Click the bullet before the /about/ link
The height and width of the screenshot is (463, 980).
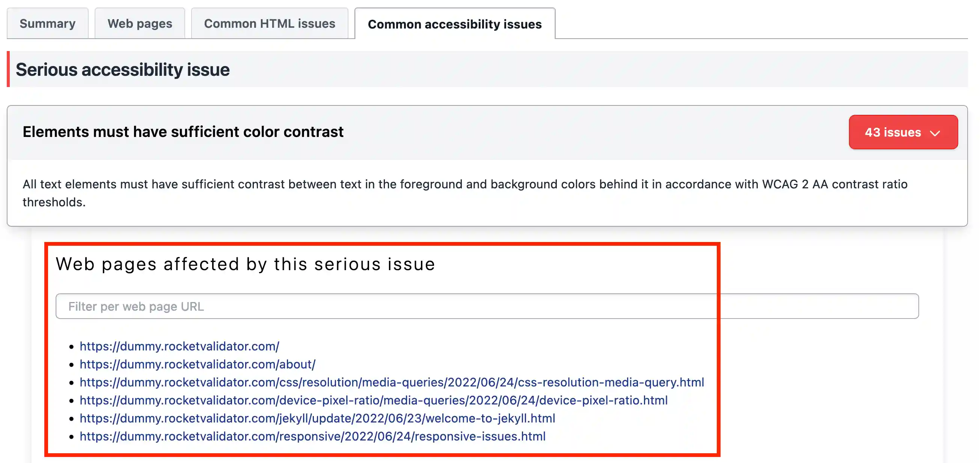point(71,365)
